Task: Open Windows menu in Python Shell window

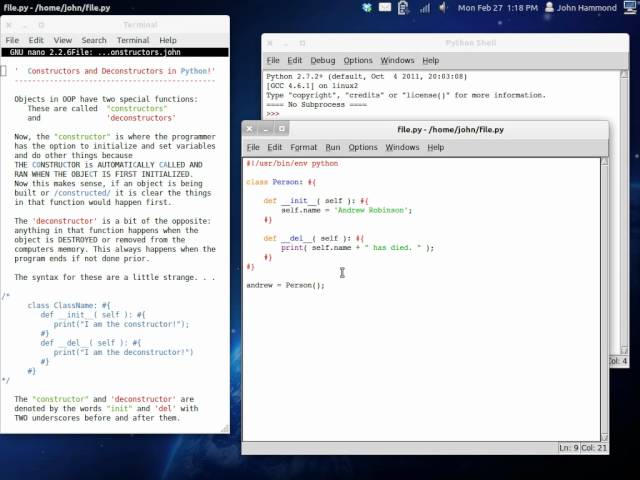Action: coord(397,60)
